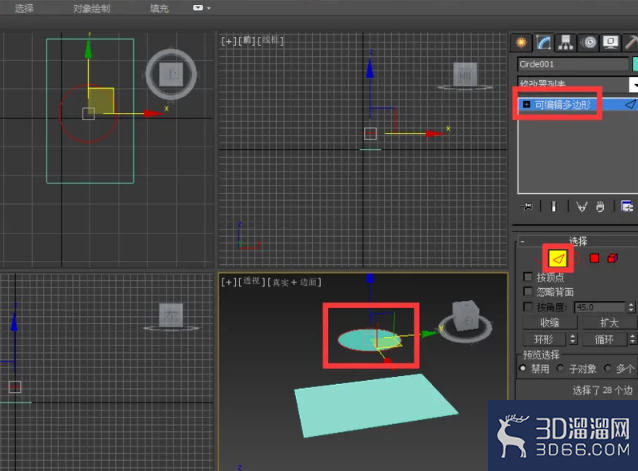The image size is (638, 471).
Task: Remove modifier from the stack icon
Action: point(600,207)
